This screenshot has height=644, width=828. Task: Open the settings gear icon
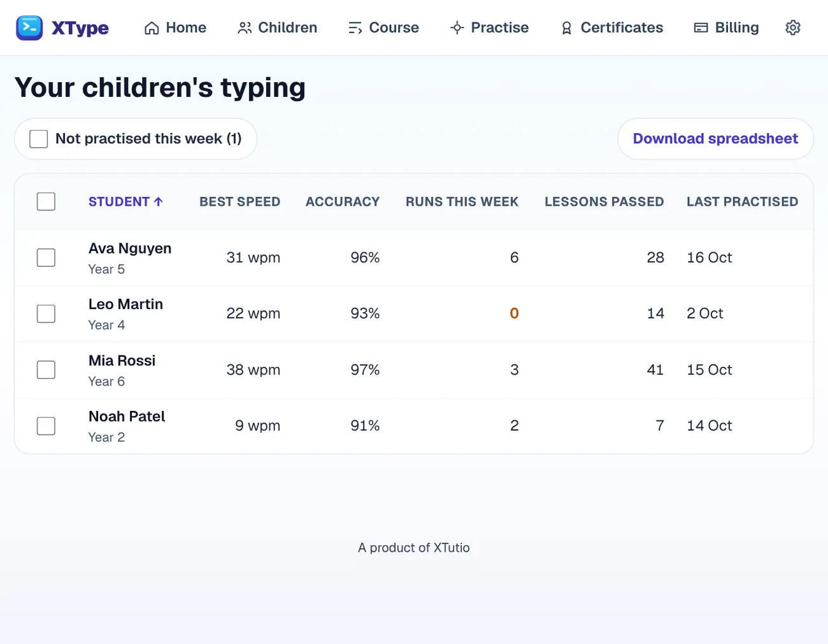[793, 27]
